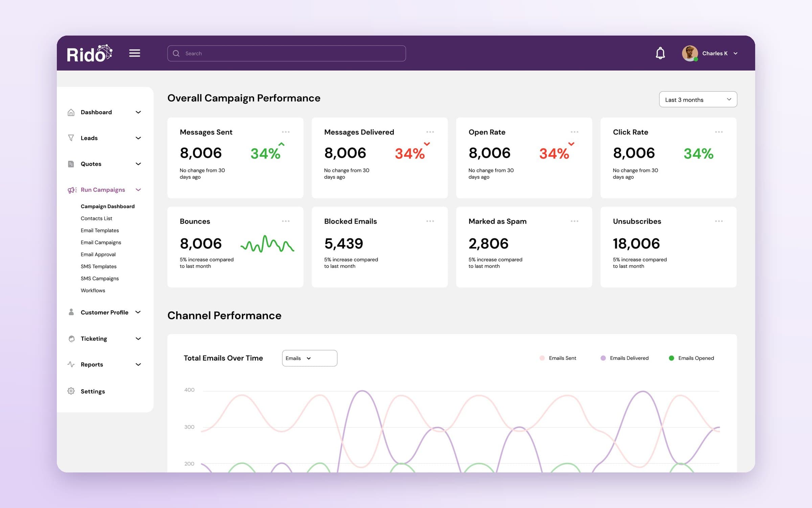Image resolution: width=812 pixels, height=508 pixels.
Task: Click the Customer Profile person icon
Action: [x=71, y=312]
